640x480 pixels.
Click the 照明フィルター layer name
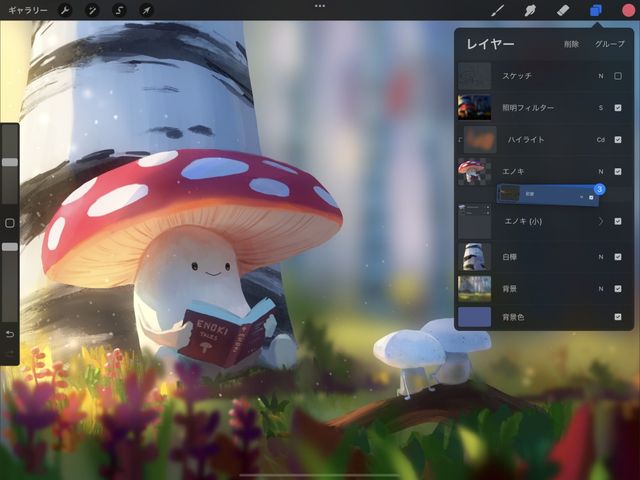coord(528,108)
